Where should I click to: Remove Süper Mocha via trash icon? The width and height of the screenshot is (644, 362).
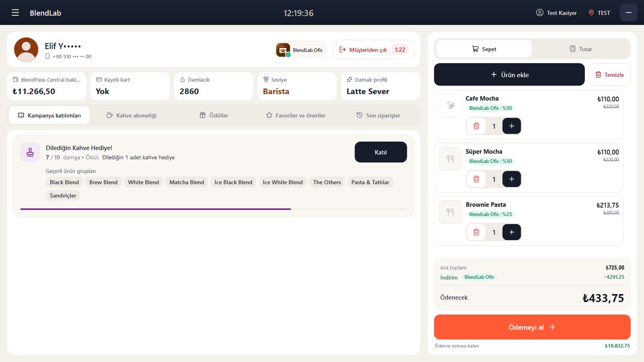pyautogui.click(x=476, y=179)
